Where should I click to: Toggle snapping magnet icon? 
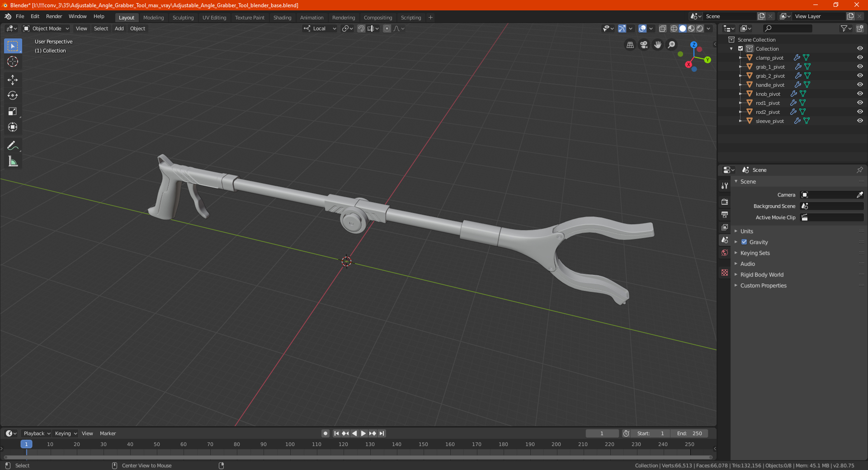click(x=361, y=28)
